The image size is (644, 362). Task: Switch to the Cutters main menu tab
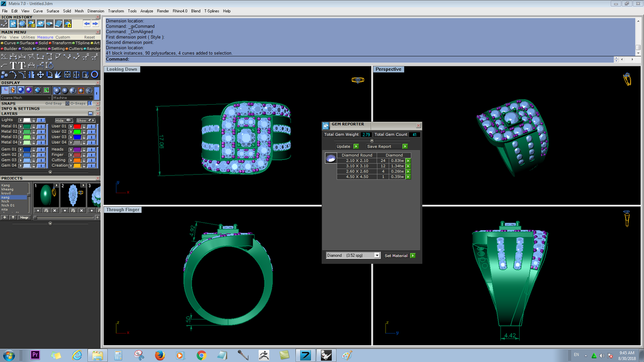coord(75,49)
